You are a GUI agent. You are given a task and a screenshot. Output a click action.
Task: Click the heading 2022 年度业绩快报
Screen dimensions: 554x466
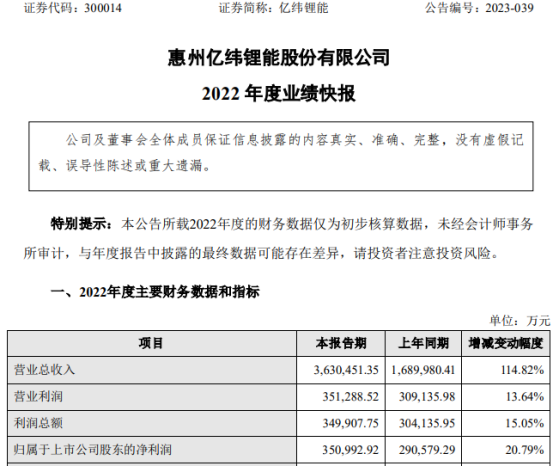(279, 94)
